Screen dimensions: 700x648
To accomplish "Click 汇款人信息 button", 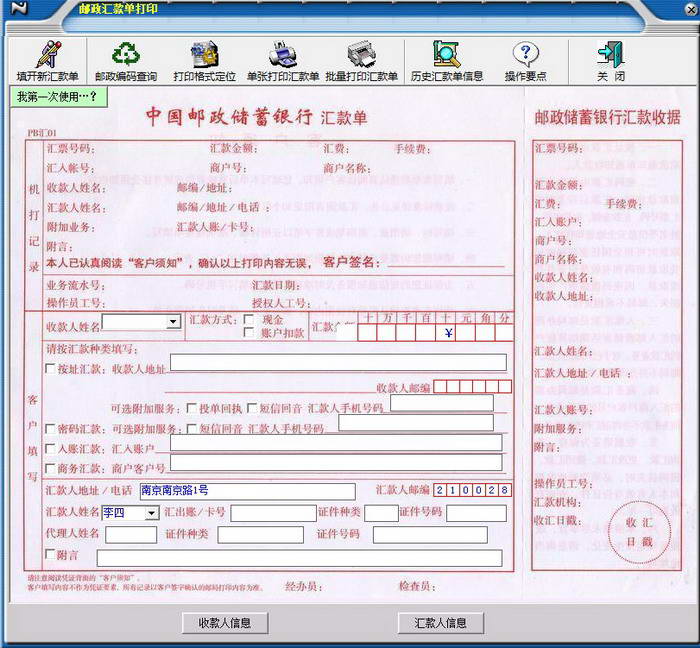I will [x=441, y=623].
